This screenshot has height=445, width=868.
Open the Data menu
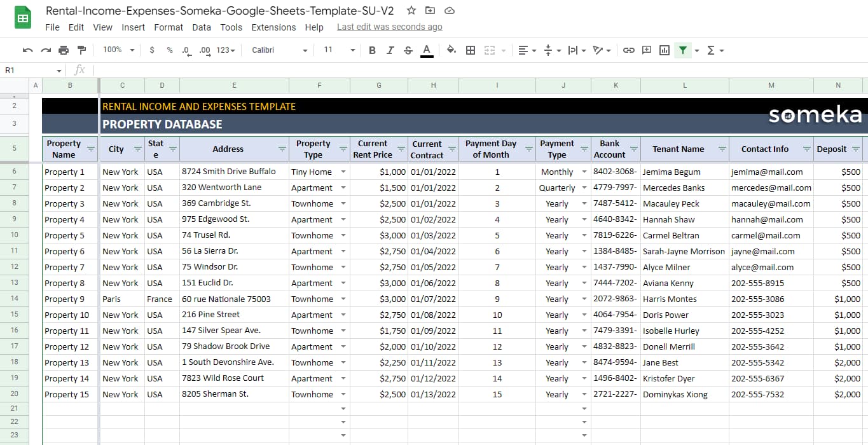point(202,27)
